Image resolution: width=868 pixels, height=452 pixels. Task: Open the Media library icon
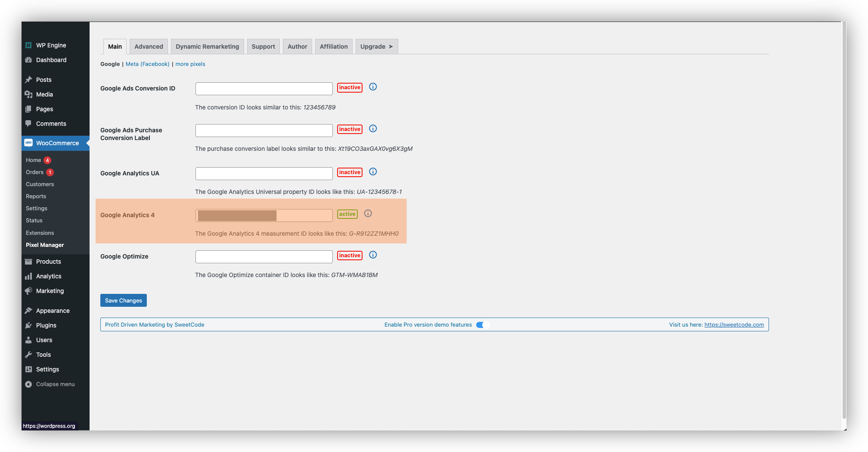coord(28,94)
